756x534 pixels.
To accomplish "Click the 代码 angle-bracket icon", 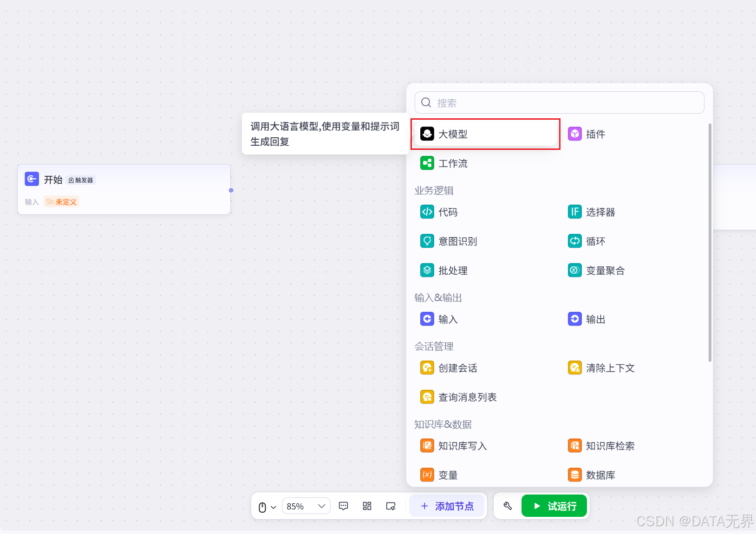I will coord(427,212).
